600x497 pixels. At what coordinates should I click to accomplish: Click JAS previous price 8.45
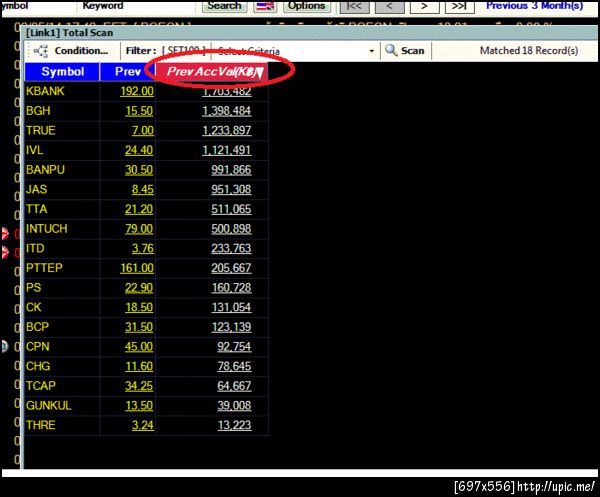(x=143, y=189)
